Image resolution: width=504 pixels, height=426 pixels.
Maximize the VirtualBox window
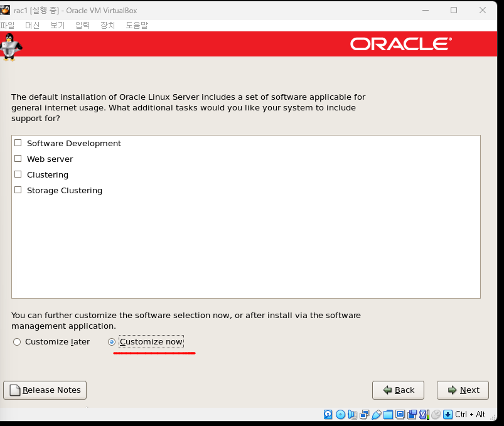[454, 10]
